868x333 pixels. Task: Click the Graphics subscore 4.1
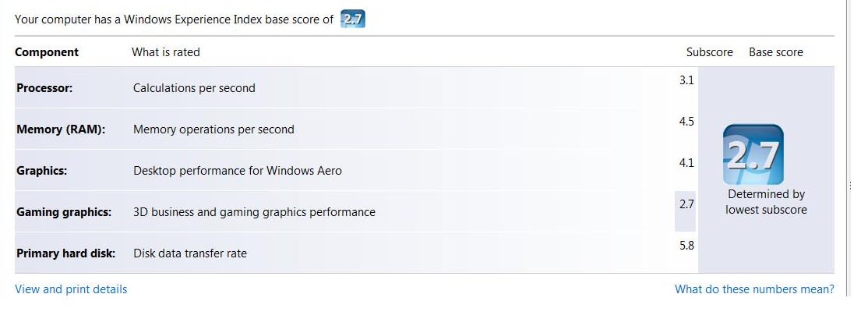[x=686, y=163]
